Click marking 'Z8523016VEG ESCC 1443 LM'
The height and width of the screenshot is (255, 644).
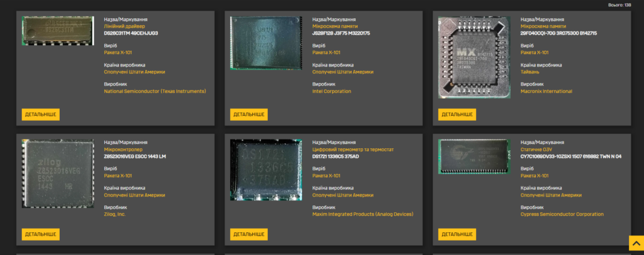coord(135,156)
